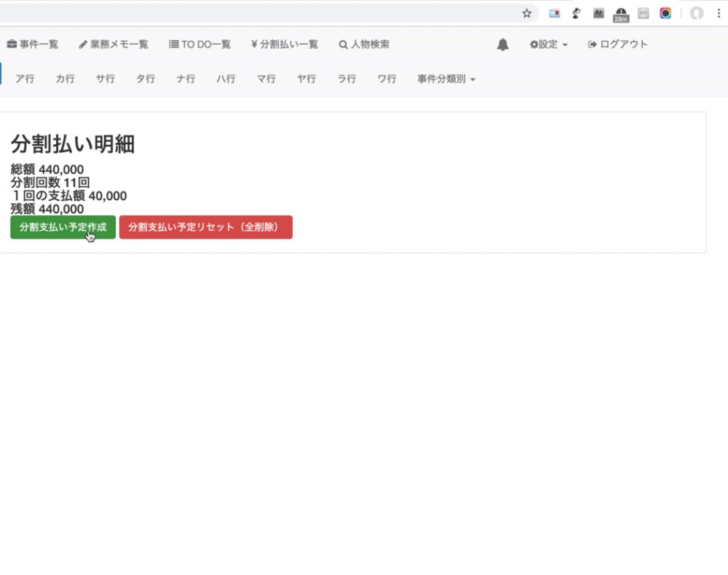Click the rainbow camera extension icon

(x=665, y=13)
